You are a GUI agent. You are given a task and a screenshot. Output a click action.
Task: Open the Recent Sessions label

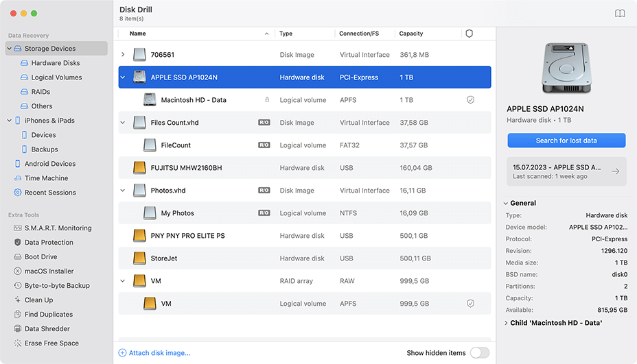click(x=50, y=193)
